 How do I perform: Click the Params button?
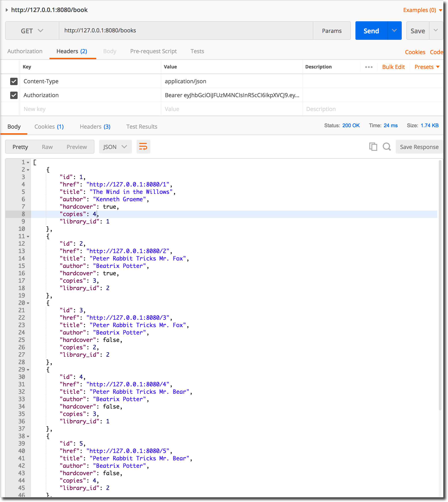pos(332,31)
